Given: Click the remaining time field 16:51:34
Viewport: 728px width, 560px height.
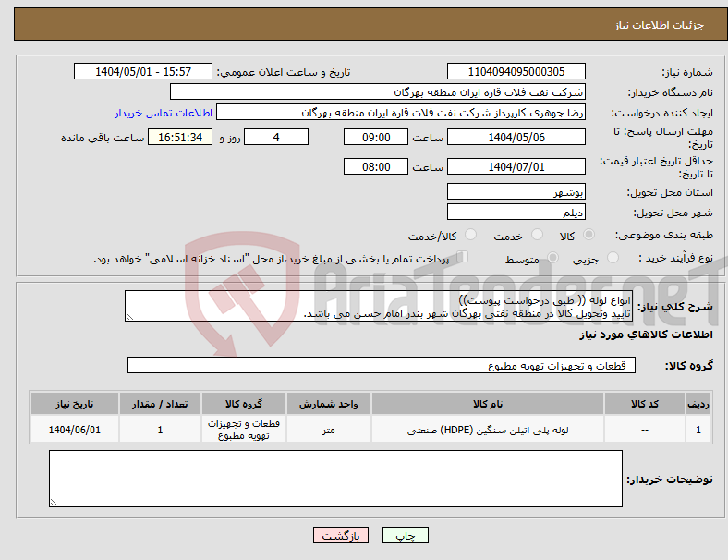Looking at the screenshot, I should click(x=180, y=137).
